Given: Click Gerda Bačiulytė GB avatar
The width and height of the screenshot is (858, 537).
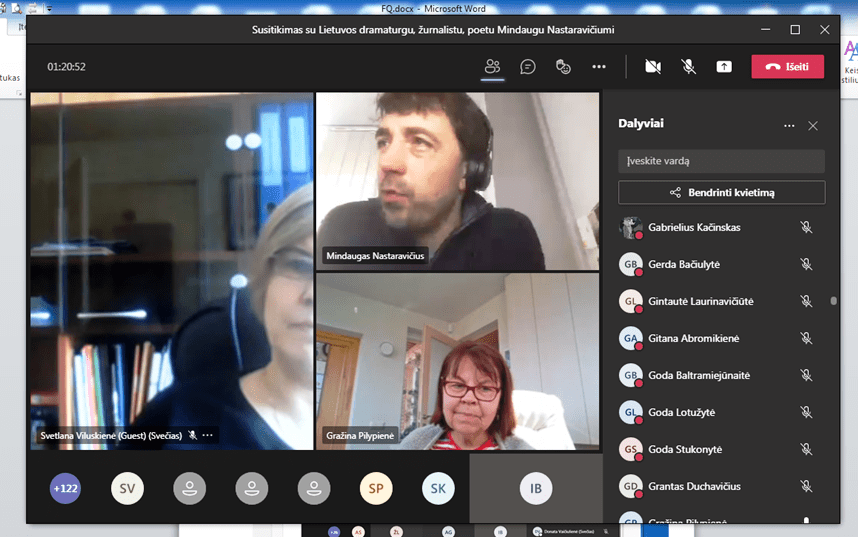Looking at the screenshot, I should (630, 264).
